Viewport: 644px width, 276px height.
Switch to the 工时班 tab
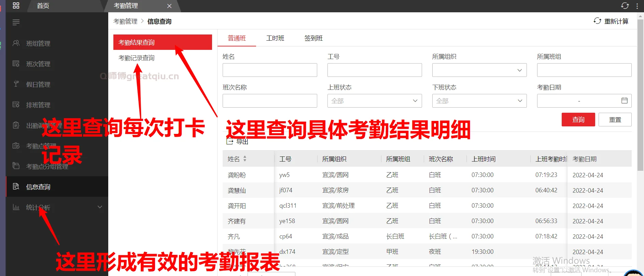[275, 38]
